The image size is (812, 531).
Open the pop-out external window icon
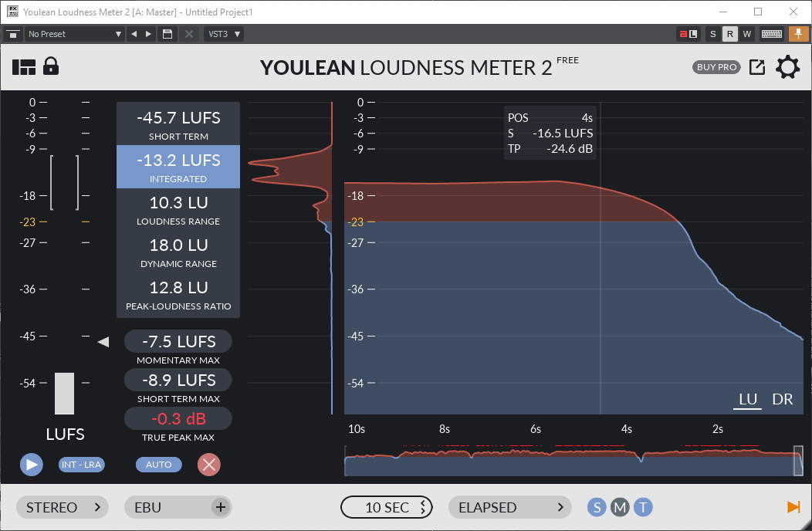pyautogui.click(x=757, y=67)
